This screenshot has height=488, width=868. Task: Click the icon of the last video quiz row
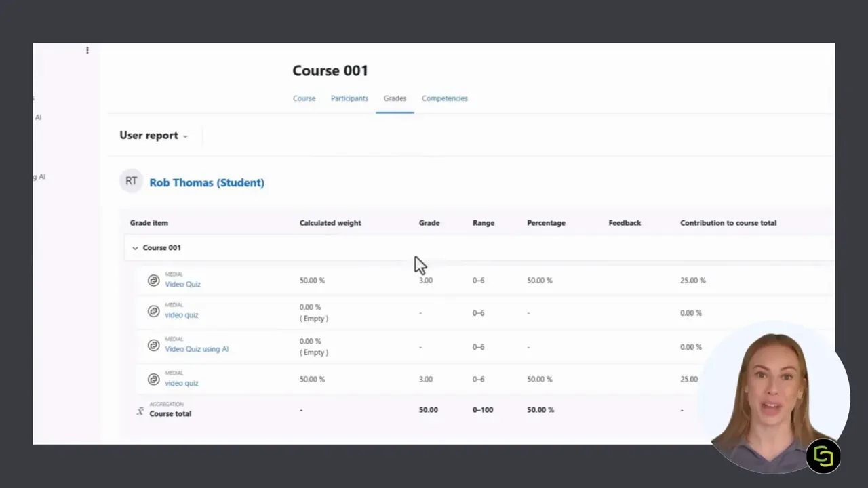point(154,380)
